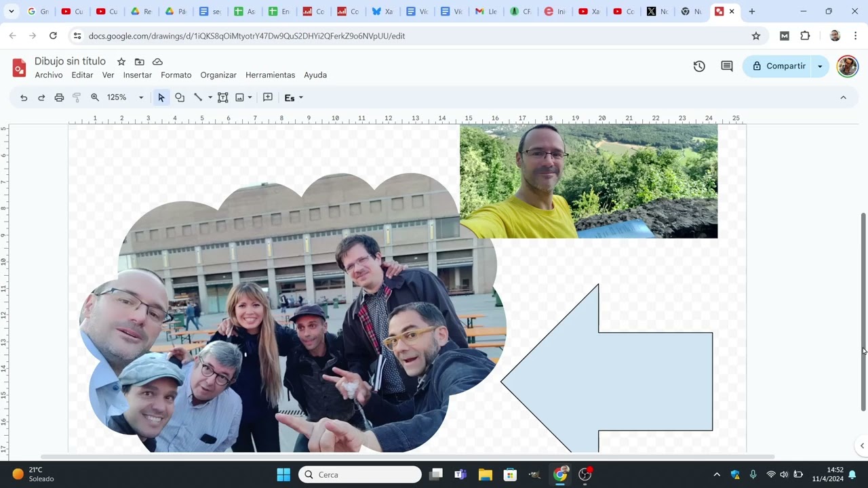Open the Google account avatar in the Docs header
This screenshot has height=488, width=868.
[848, 66]
